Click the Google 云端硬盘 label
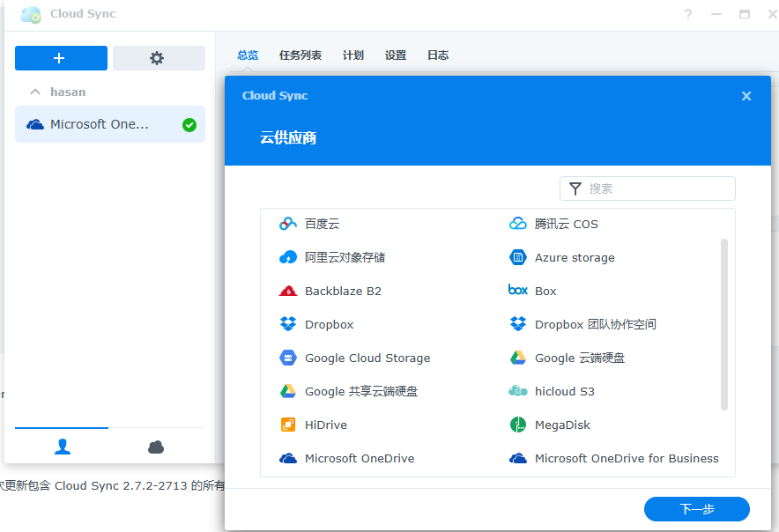Screen dimensions: 779x532 point(580,358)
